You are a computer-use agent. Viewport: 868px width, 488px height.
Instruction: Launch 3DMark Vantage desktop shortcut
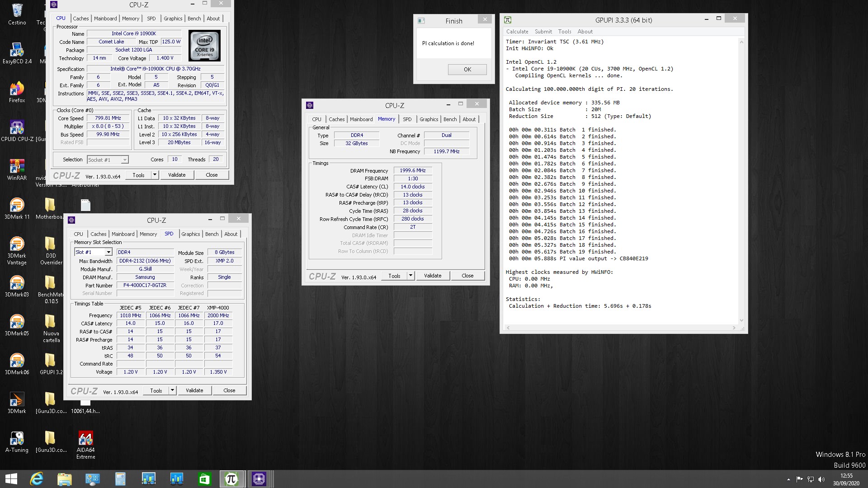pyautogui.click(x=17, y=250)
